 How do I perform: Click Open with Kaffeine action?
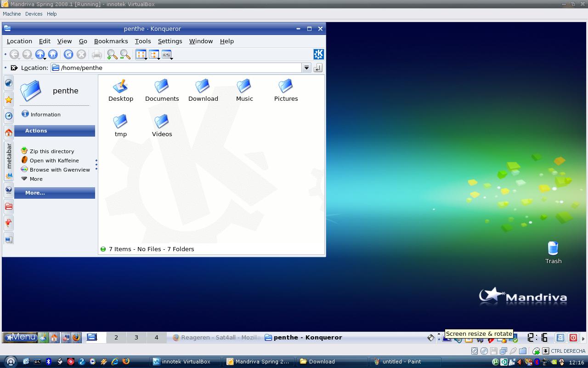(x=50, y=161)
